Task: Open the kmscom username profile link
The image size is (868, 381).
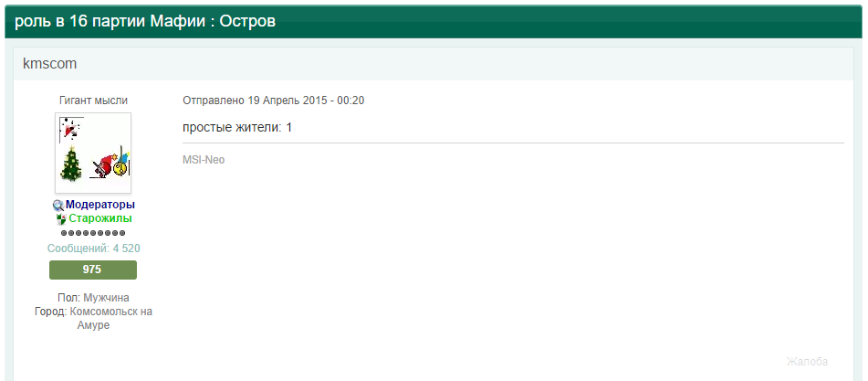Action: click(50, 64)
